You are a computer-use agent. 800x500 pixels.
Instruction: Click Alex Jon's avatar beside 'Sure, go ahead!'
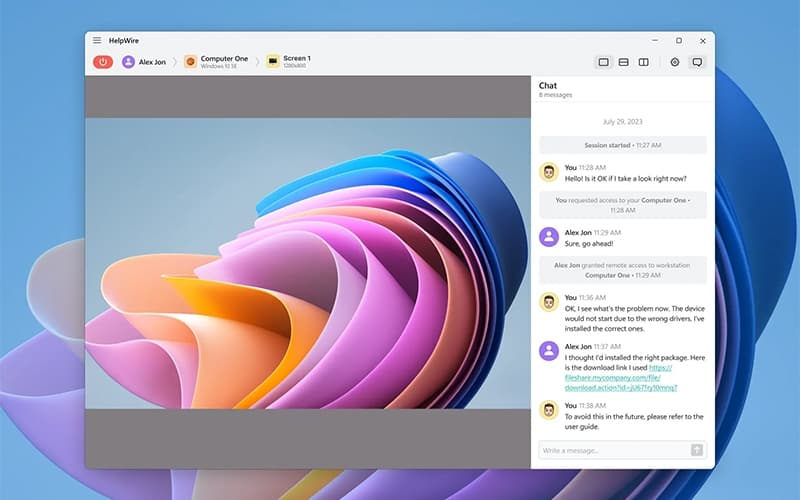click(549, 237)
